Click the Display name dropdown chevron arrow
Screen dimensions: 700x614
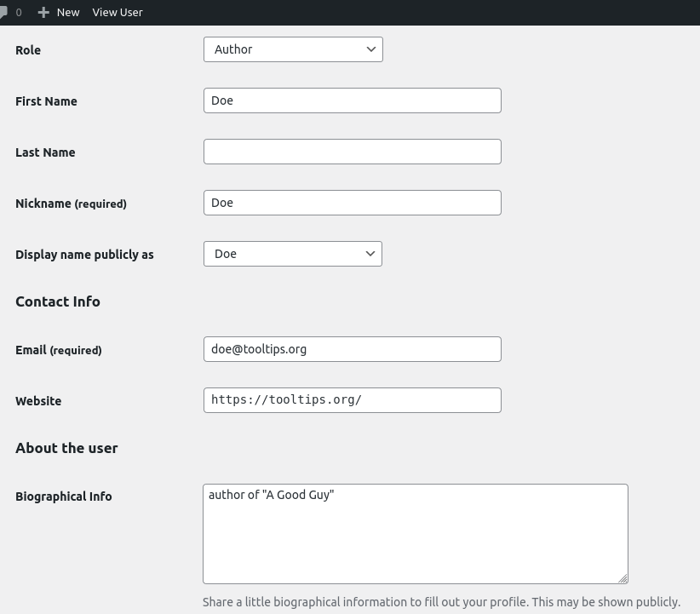click(x=370, y=254)
